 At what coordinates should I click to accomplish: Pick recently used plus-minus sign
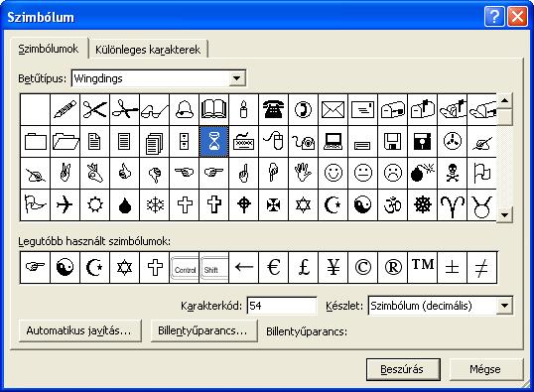coord(453,267)
